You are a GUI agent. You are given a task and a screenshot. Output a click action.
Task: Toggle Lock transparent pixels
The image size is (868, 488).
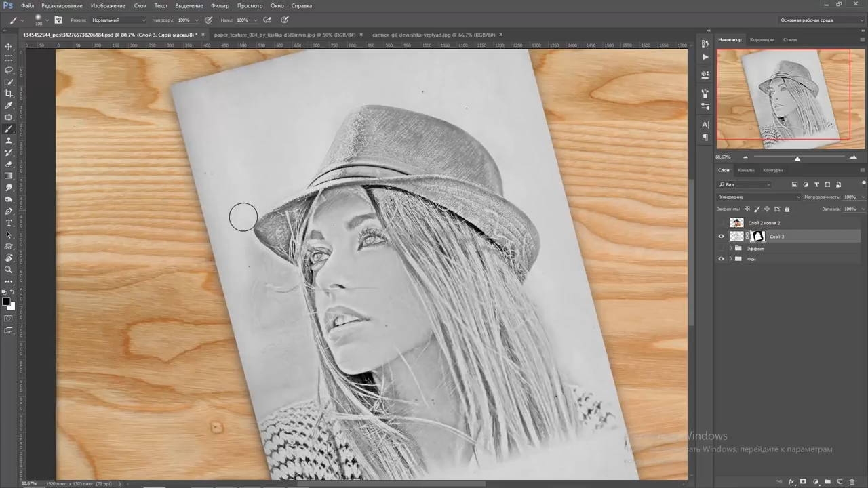coord(747,209)
